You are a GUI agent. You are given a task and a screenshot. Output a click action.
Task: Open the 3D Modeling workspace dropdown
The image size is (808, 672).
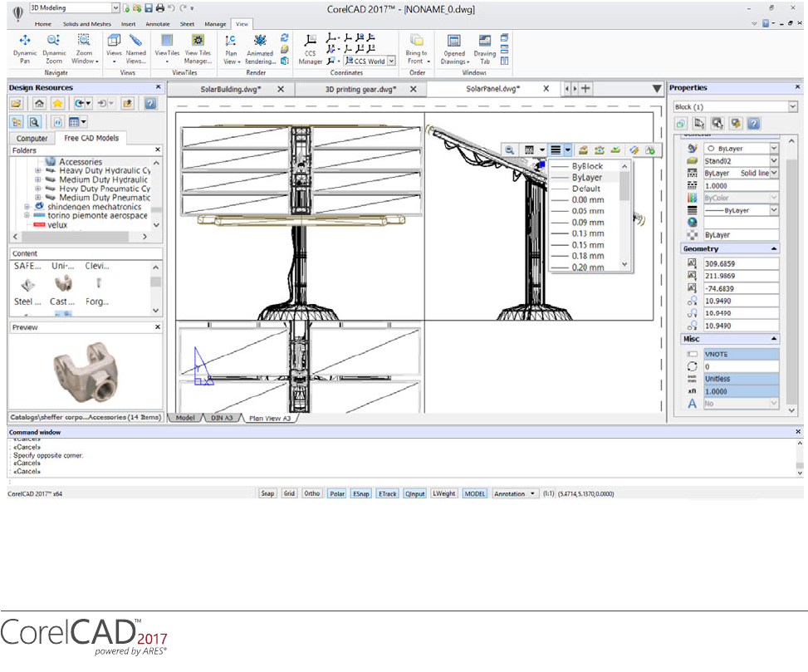115,7
